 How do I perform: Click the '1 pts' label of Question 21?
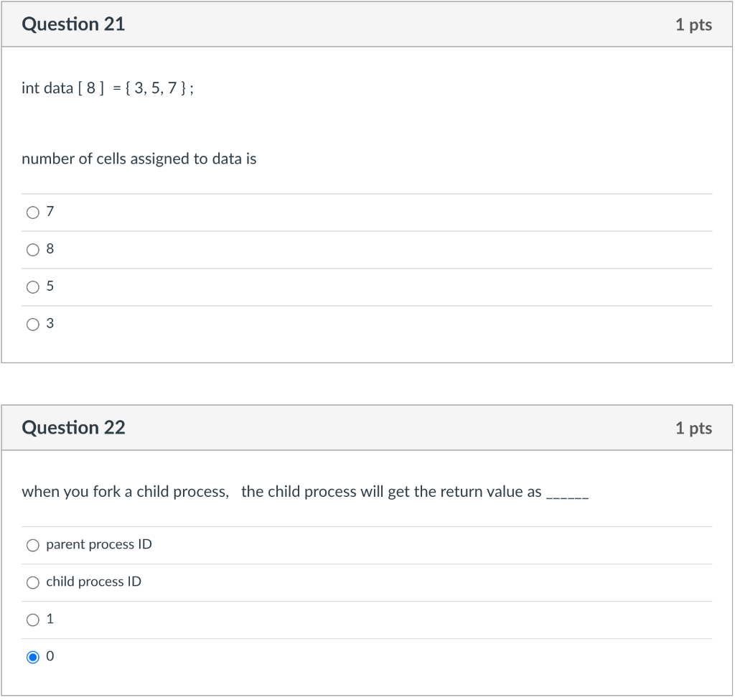click(694, 25)
